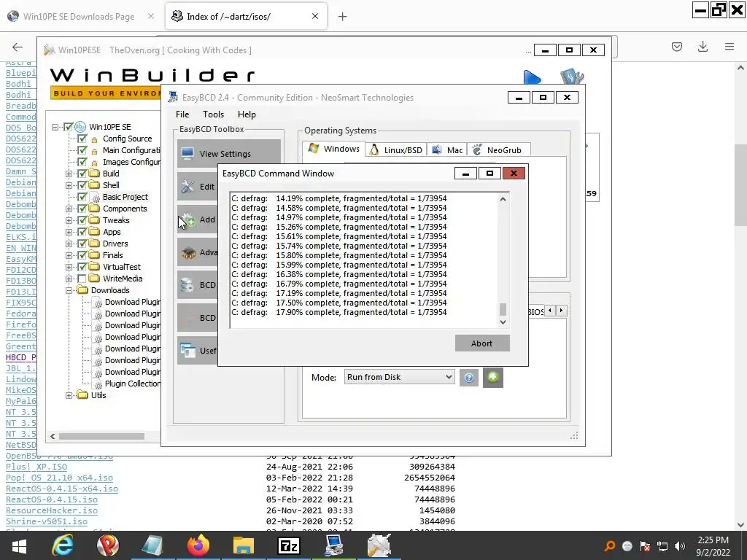Open the Plus! XP.ISO link

pyautogui.click(x=36, y=467)
